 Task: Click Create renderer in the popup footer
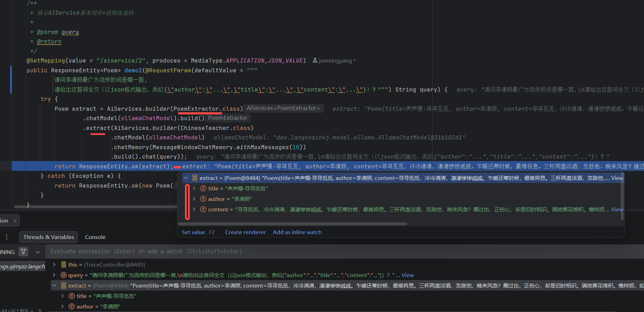point(245,232)
